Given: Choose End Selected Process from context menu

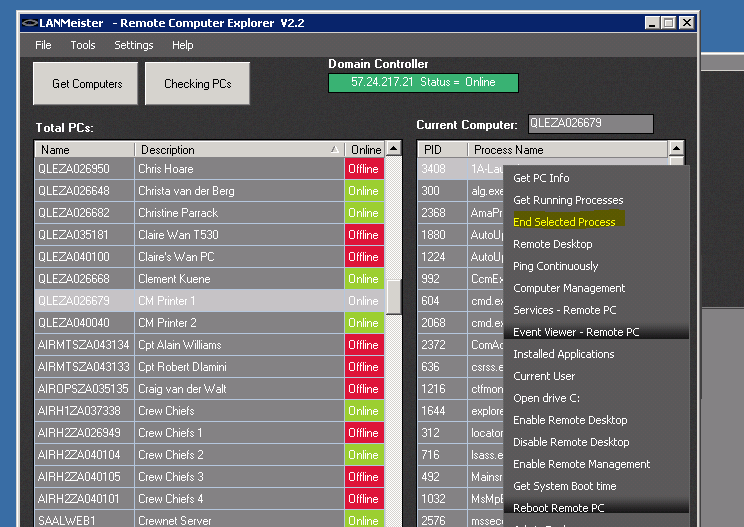Looking at the screenshot, I should [564, 222].
